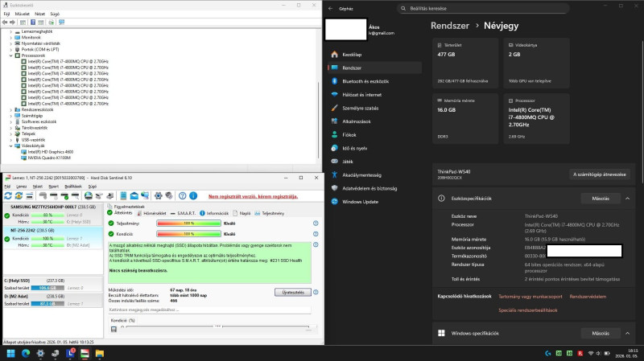Switch to the Teljesítmény tab
The height and width of the screenshot is (361, 644).
270,213
